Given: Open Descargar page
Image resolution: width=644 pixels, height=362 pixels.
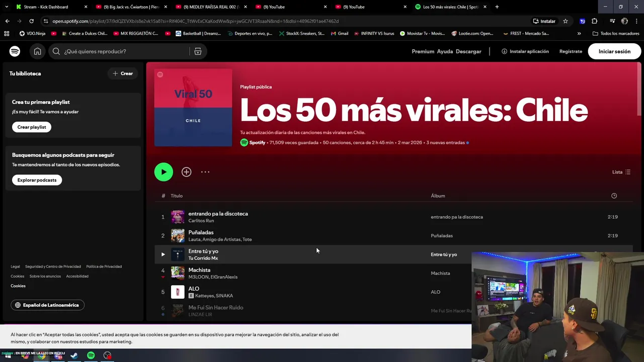Looking at the screenshot, I should pyautogui.click(x=468, y=51).
